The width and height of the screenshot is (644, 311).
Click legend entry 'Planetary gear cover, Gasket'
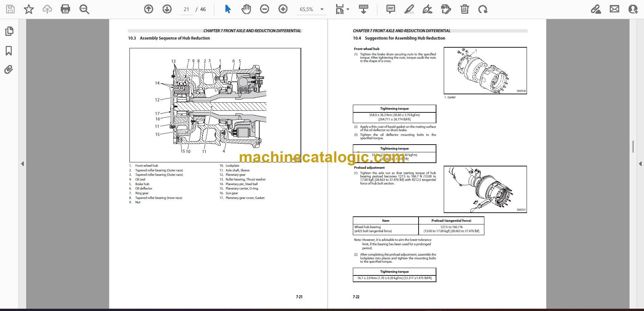coord(245,198)
